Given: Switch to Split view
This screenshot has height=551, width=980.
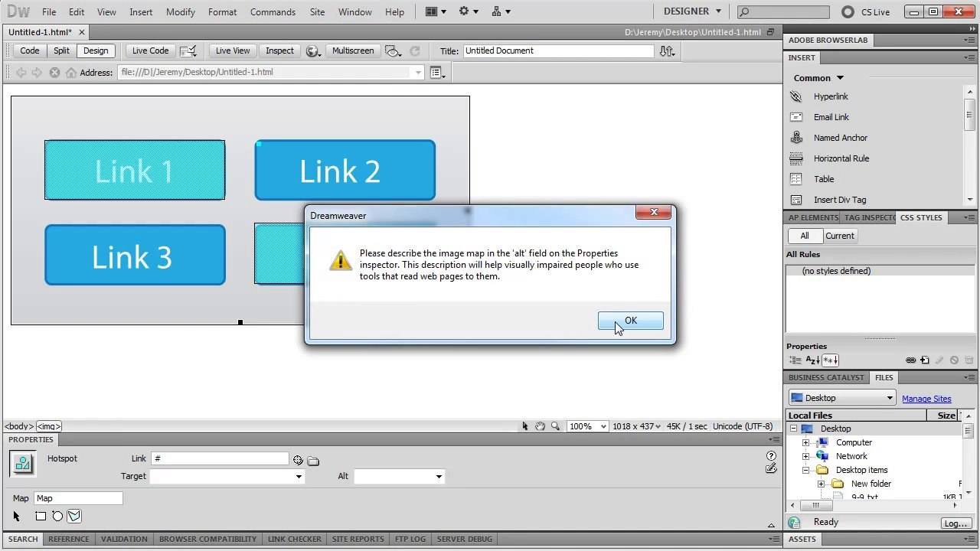Looking at the screenshot, I should pos(61,51).
